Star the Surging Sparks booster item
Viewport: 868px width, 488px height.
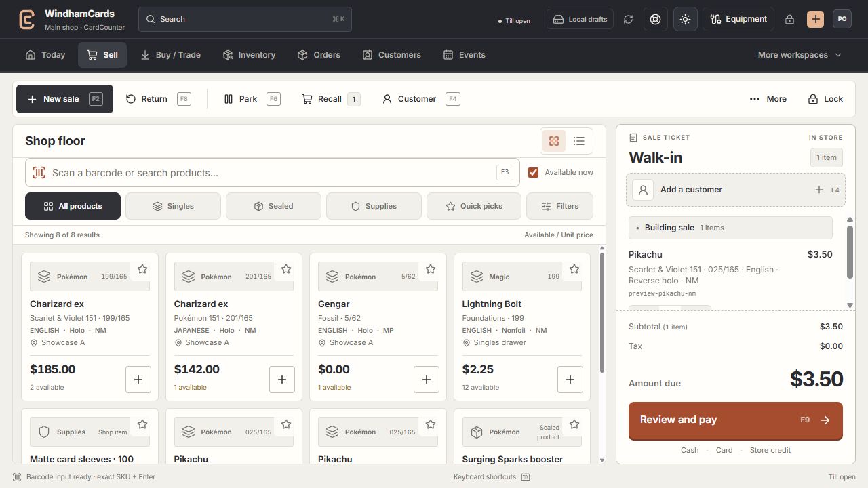coord(574,424)
